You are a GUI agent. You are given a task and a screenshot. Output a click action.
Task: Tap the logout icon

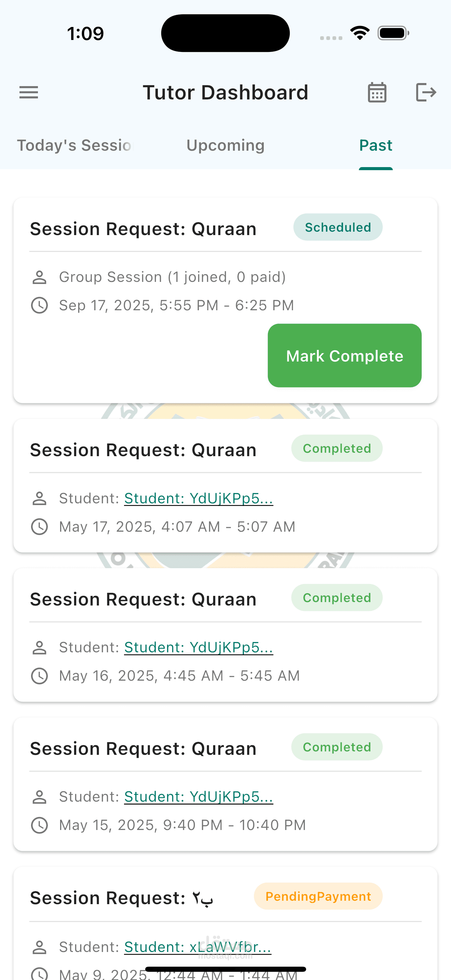(x=425, y=93)
